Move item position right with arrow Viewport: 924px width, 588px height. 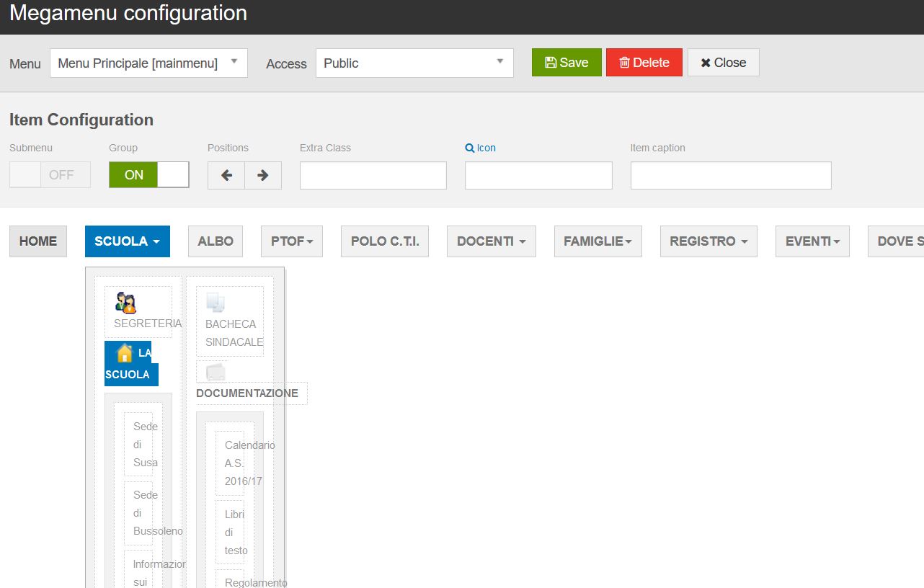point(263,175)
